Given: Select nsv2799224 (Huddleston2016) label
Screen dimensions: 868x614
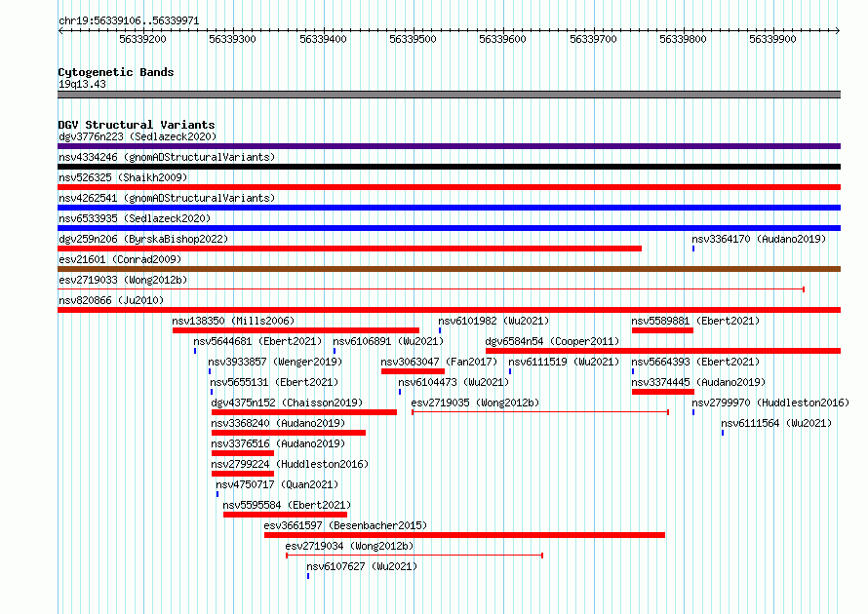Looking at the screenshot, I should point(290,464).
